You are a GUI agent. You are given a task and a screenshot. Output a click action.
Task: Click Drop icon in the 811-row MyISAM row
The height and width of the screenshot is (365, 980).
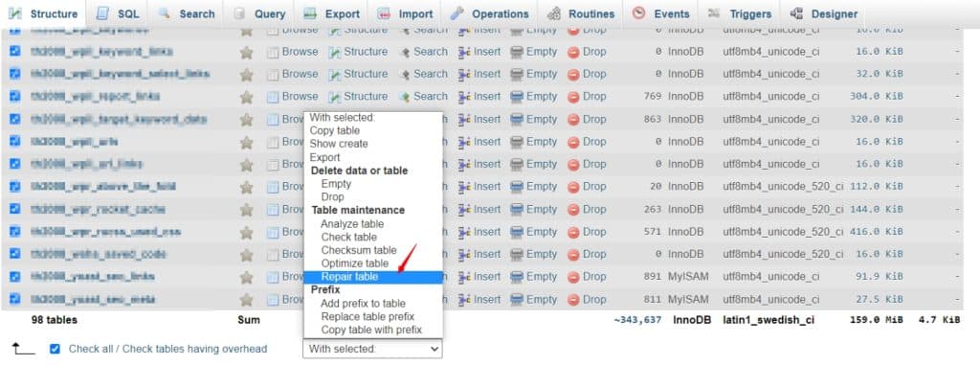pos(573,300)
